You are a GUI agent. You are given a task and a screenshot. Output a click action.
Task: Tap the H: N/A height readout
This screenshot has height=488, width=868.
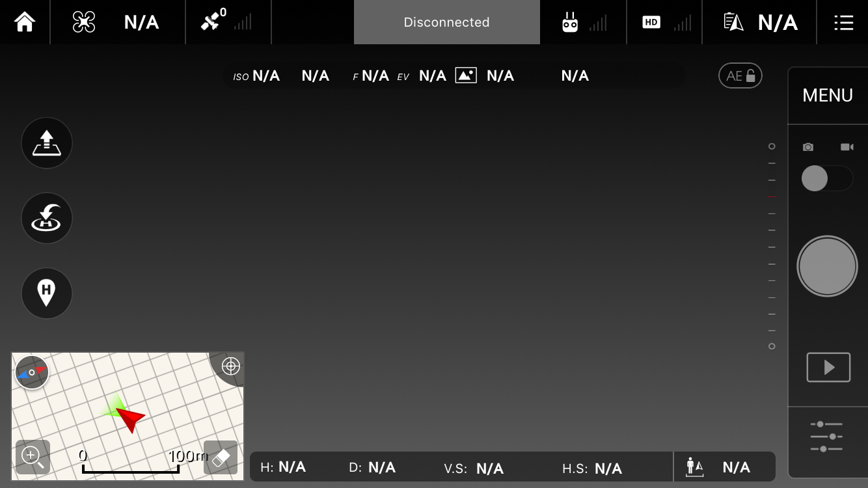tap(283, 467)
